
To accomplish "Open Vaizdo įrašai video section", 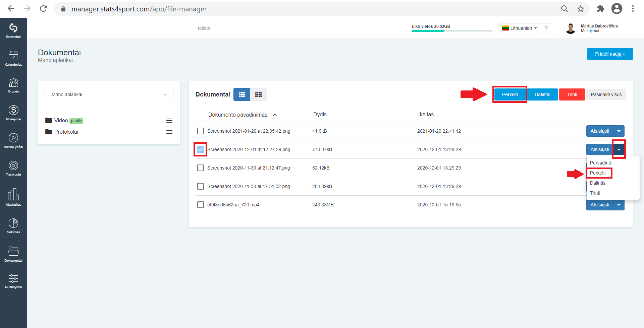I will point(13,141).
